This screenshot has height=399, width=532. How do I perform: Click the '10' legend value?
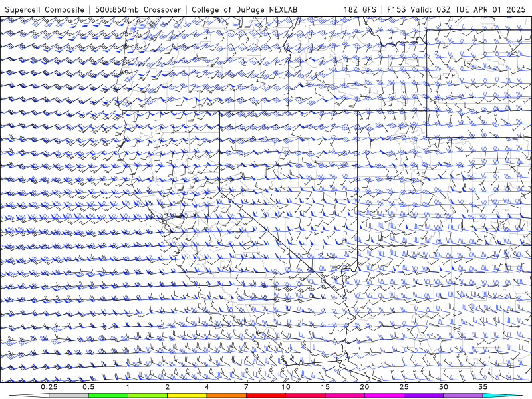point(286,387)
